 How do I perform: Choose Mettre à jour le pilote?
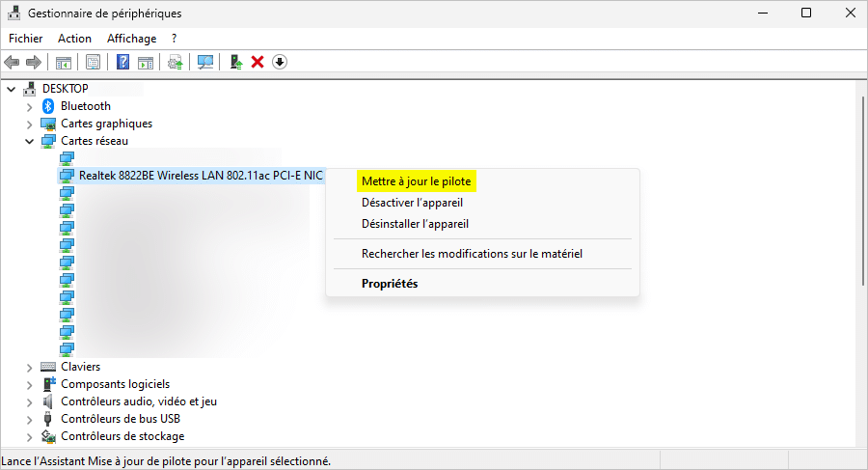pos(417,181)
